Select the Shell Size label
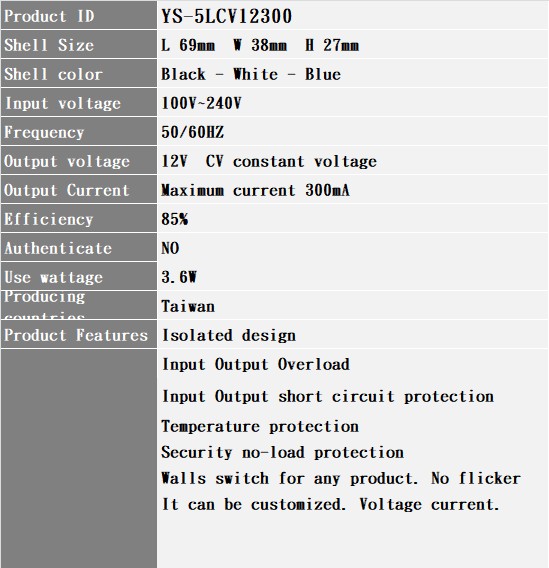The image size is (549, 568). coord(49,45)
